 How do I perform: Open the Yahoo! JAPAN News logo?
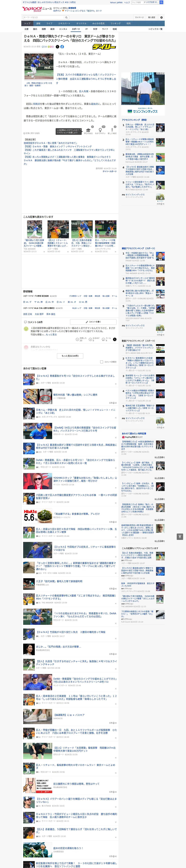[x=37, y=9]
